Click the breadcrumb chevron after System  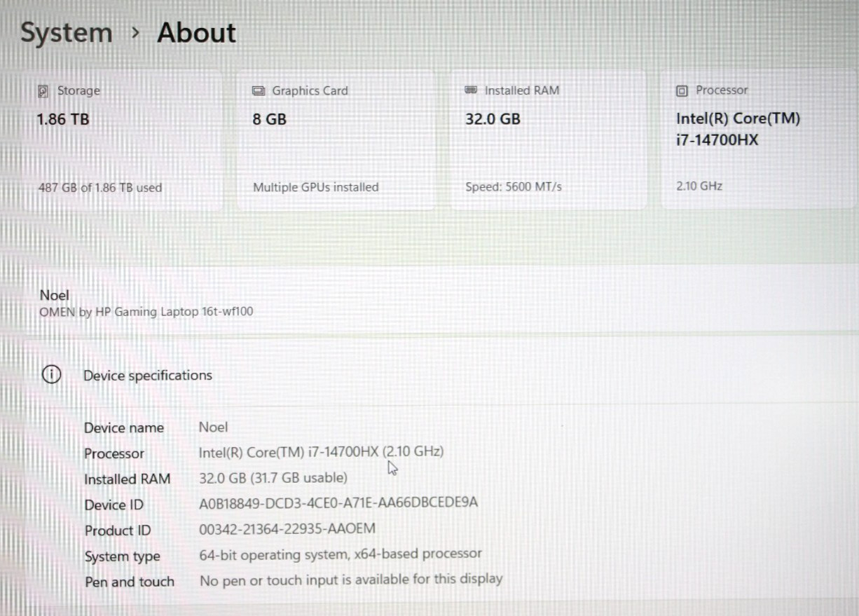point(135,33)
